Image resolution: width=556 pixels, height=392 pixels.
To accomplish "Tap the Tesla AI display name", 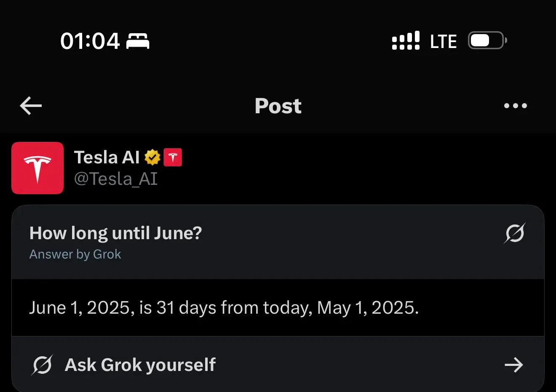I will [107, 157].
